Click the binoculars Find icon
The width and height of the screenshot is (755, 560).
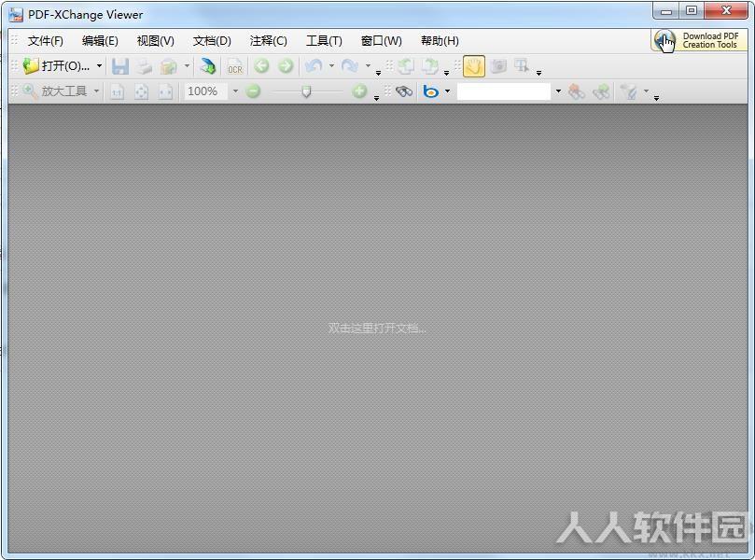tap(404, 91)
